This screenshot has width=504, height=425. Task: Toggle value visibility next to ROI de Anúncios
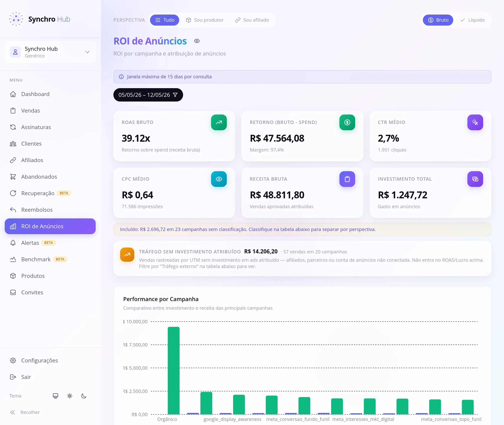[197, 41]
